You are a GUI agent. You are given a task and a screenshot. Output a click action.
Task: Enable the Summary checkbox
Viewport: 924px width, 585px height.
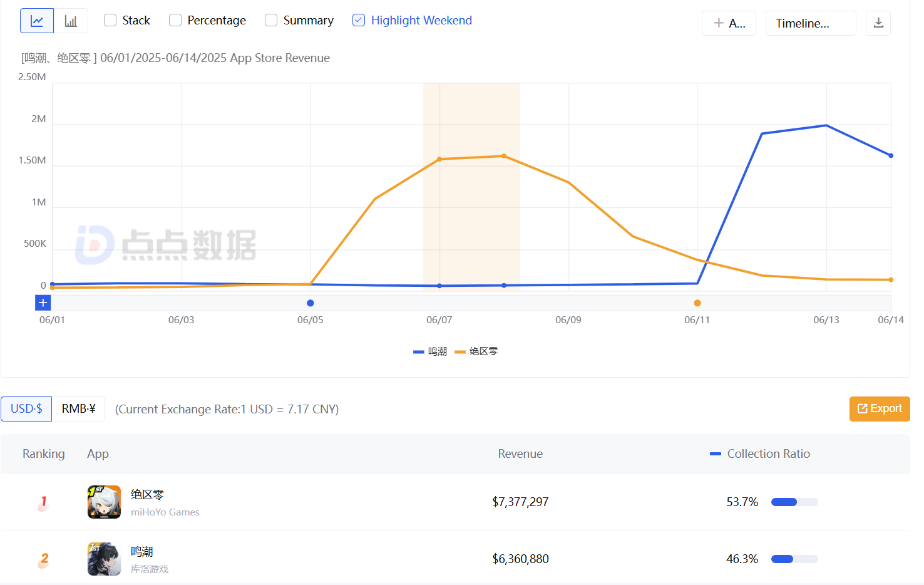pos(271,20)
